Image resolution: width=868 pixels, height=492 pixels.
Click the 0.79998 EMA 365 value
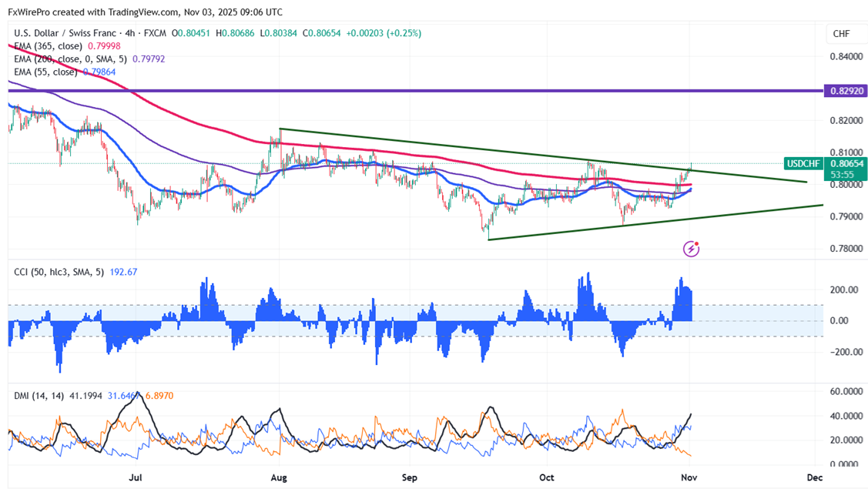pyautogui.click(x=104, y=46)
